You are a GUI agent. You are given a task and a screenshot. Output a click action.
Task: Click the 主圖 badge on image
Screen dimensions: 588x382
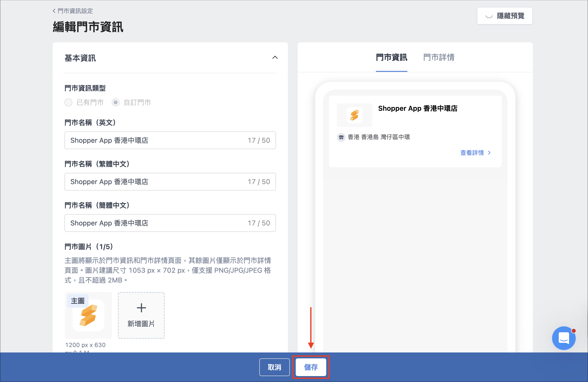77,301
